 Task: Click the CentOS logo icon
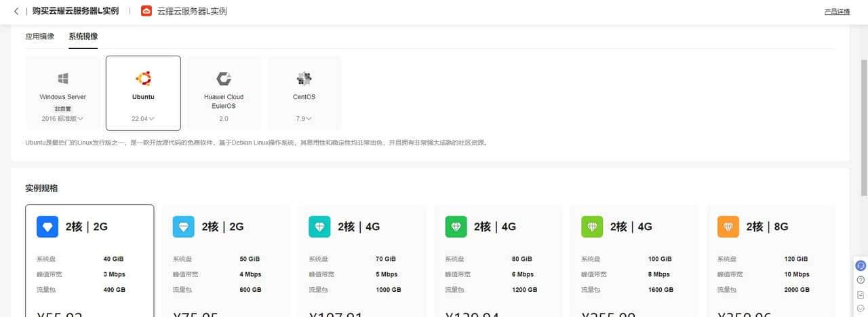304,78
